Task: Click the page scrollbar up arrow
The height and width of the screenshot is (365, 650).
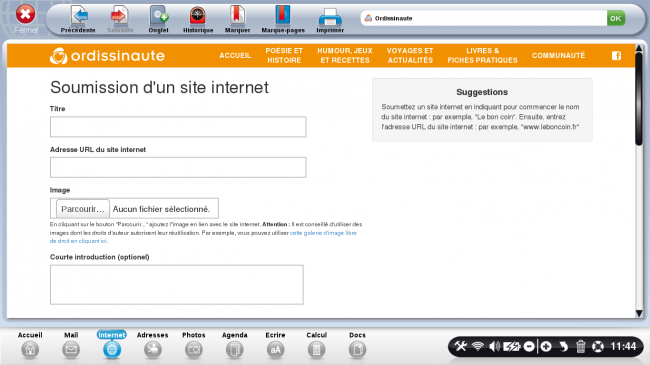Action: (x=639, y=49)
